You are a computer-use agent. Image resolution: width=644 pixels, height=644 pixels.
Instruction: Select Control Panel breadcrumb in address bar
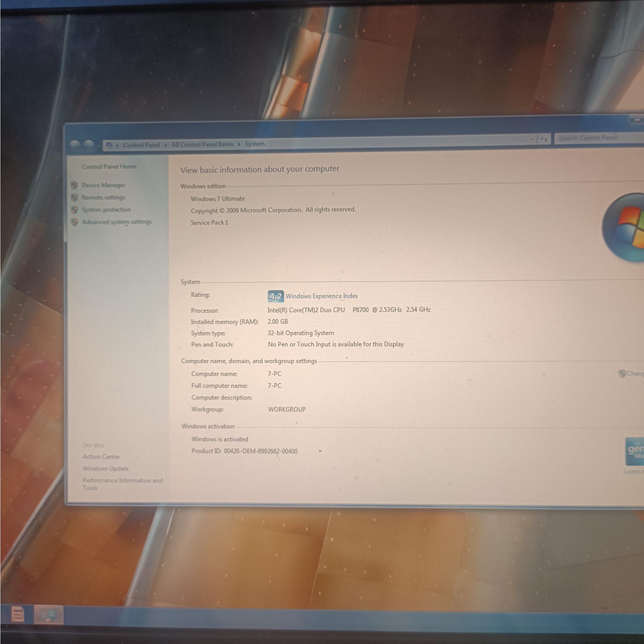tap(141, 145)
